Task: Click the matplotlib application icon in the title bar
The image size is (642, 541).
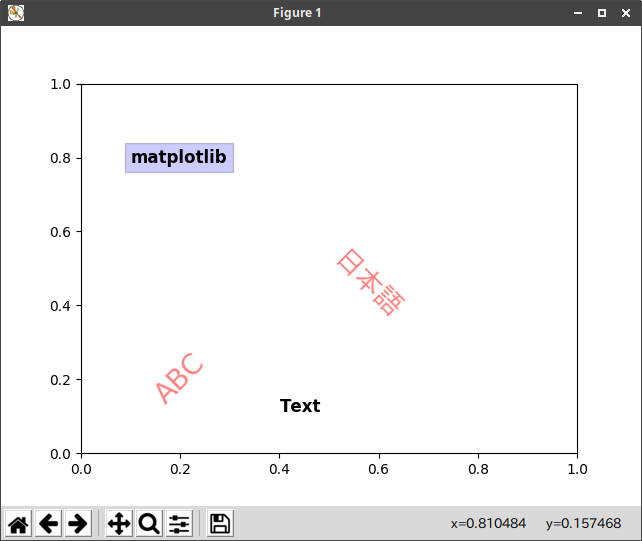Action: coord(16,13)
